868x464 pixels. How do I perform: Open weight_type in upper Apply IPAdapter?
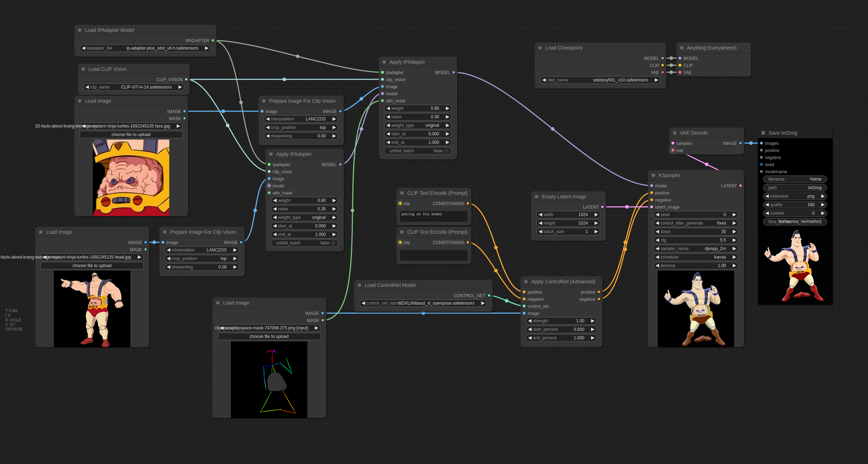click(418, 125)
